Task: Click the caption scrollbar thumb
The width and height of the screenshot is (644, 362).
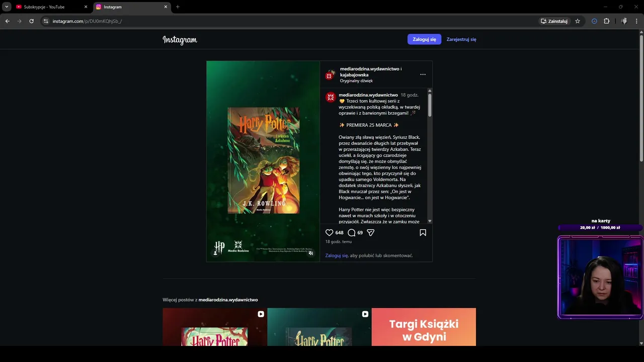Action: coord(430,106)
